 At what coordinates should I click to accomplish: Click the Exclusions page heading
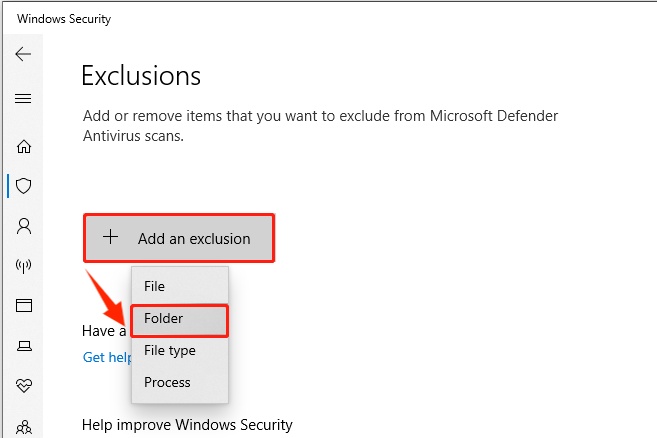(x=141, y=76)
